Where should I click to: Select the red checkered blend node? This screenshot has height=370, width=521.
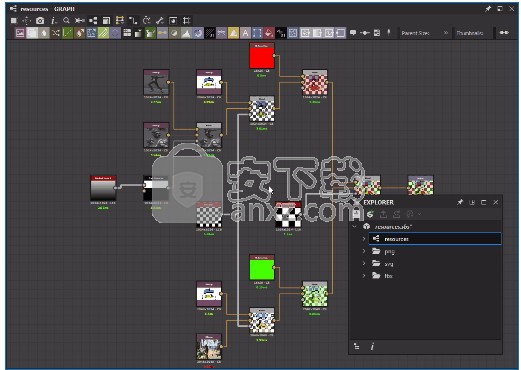click(x=315, y=82)
